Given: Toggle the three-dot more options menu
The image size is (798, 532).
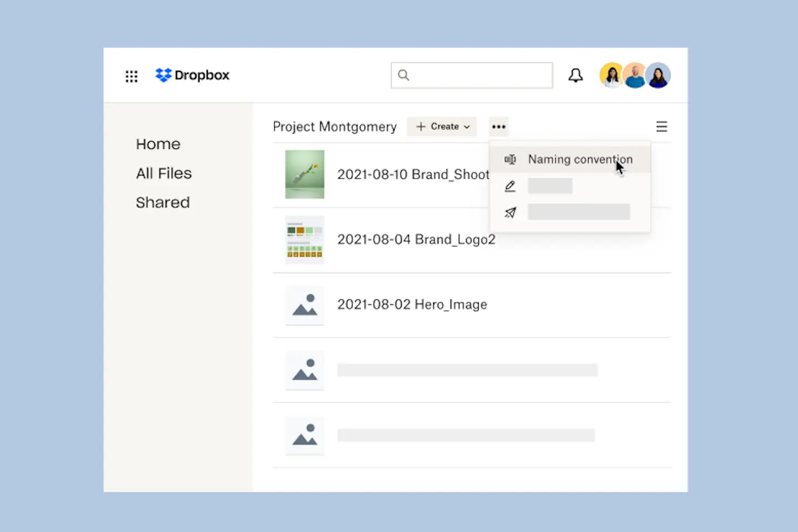Looking at the screenshot, I should (x=498, y=127).
